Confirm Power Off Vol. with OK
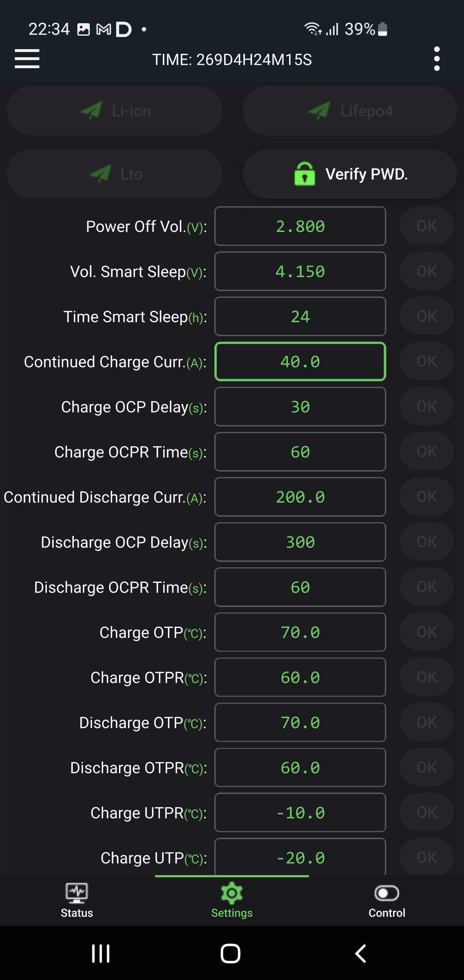The width and height of the screenshot is (464, 980). point(426,226)
